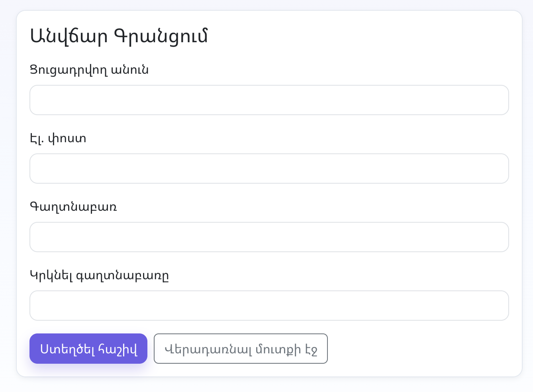This screenshot has height=392, width=533.
Task: Click the topmost empty input on the form
Action: (269, 100)
